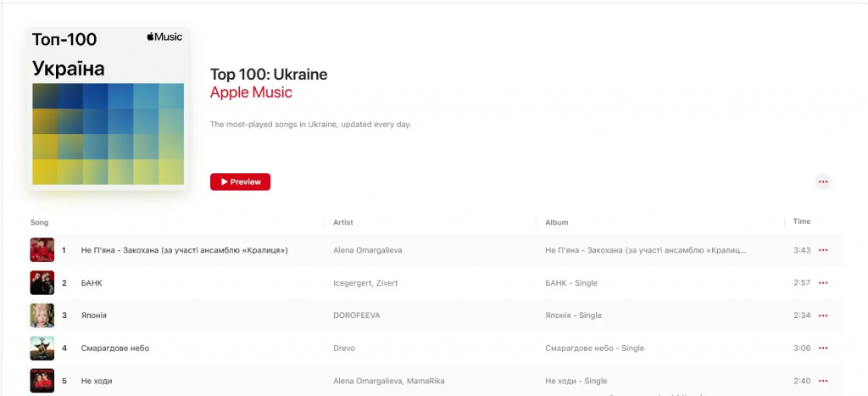Click the 2:40 duration value

802,381
